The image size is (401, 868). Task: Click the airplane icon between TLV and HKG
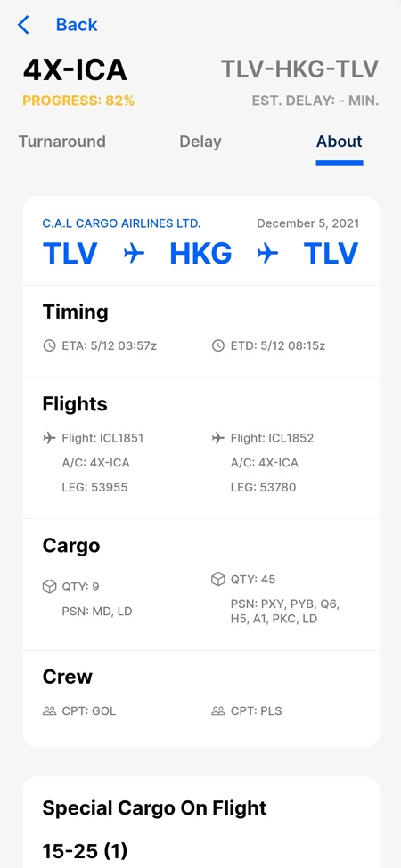134,254
